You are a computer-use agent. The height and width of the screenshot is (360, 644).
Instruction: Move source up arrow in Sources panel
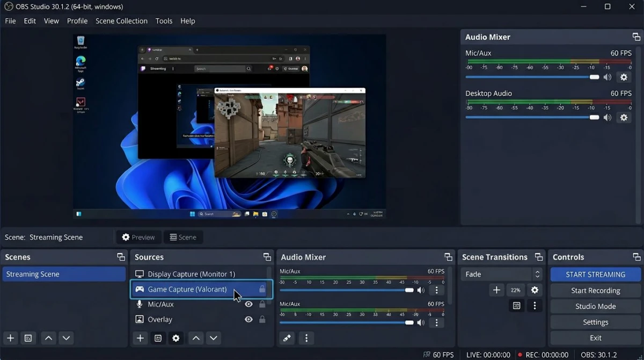pyautogui.click(x=196, y=338)
